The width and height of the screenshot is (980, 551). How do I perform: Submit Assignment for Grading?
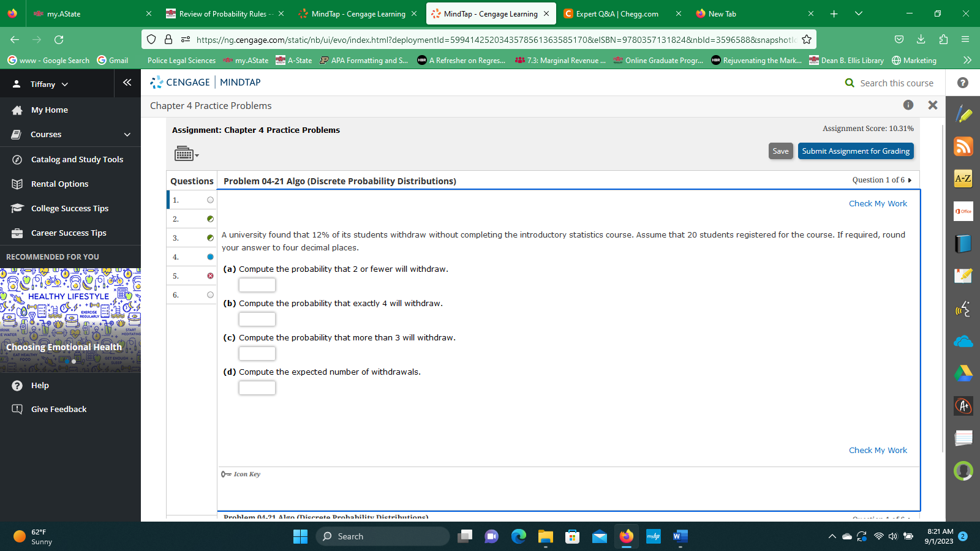coord(855,151)
